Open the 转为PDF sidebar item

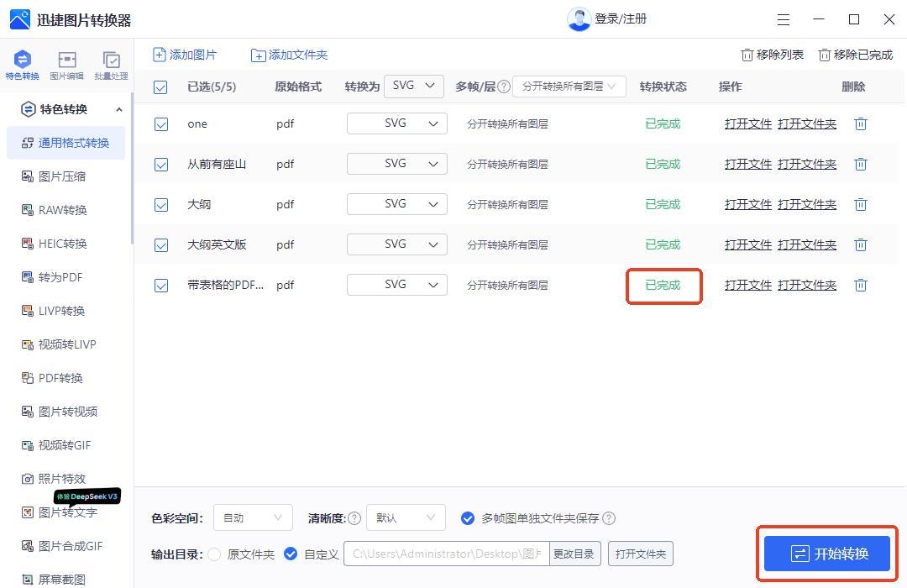pyautogui.click(x=60, y=277)
